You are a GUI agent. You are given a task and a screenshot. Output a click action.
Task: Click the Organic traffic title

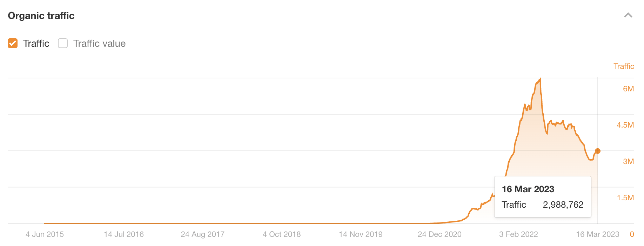pyautogui.click(x=41, y=15)
